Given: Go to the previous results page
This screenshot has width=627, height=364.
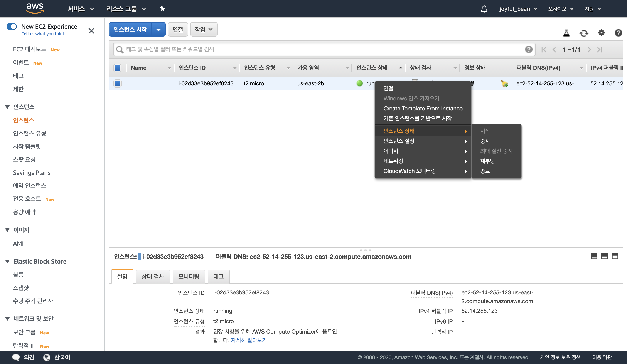Looking at the screenshot, I should point(554,49).
